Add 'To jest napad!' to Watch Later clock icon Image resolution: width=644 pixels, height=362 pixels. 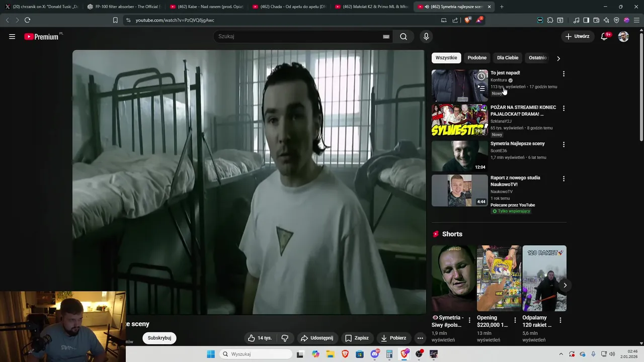481,76
